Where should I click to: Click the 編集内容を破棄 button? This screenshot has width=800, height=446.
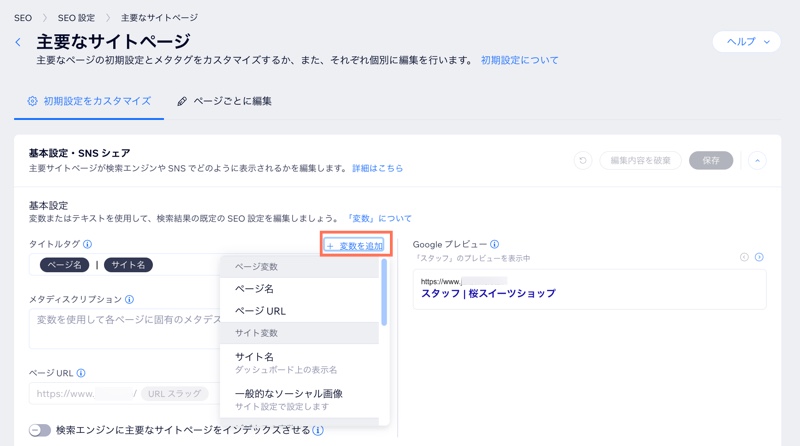[640, 160]
